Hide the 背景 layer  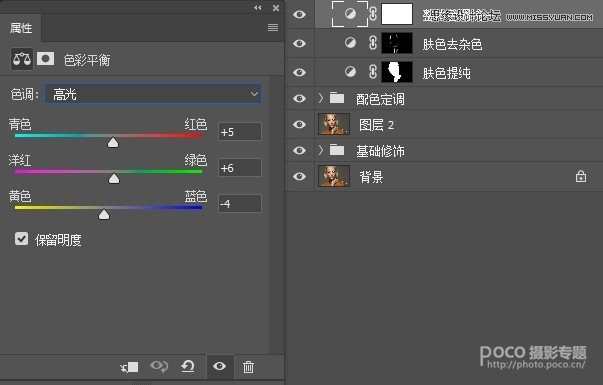coord(299,177)
